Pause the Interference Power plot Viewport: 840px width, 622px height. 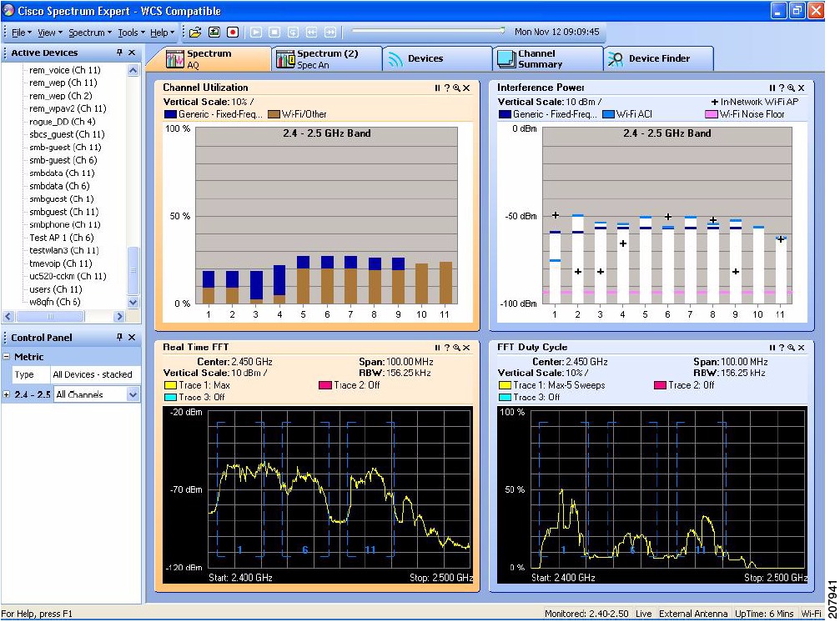(x=772, y=88)
